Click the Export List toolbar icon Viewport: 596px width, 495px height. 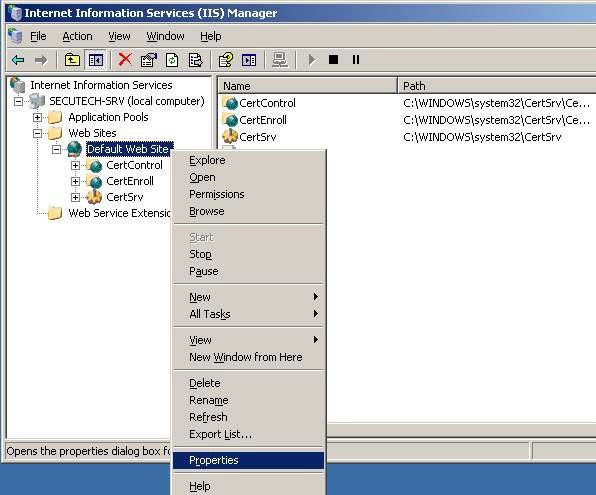[x=195, y=60]
